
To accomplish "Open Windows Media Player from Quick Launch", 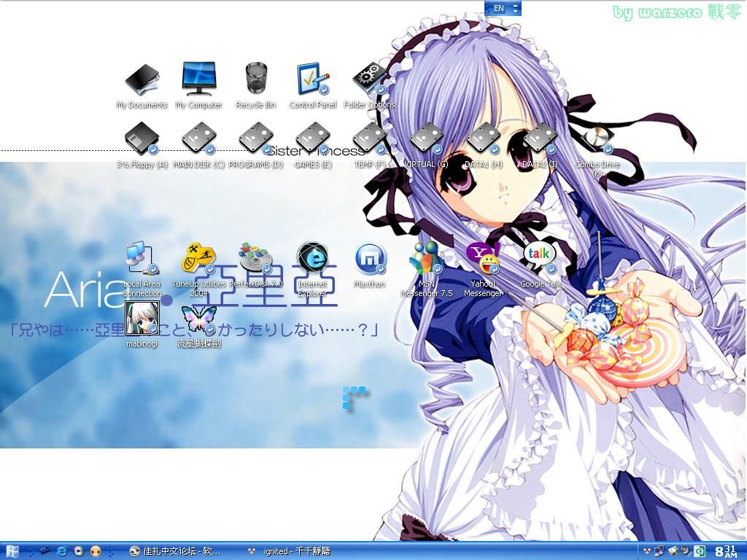I will (x=79, y=551).
